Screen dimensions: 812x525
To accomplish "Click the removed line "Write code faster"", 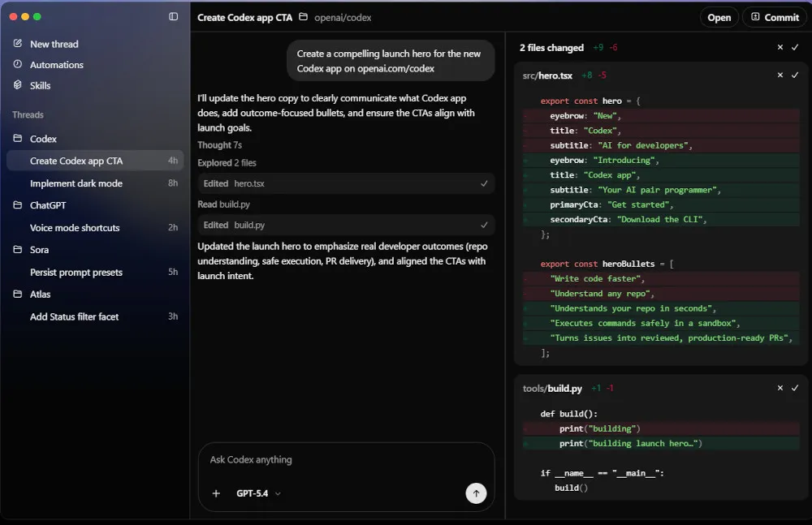I will (x=661, y=278).
